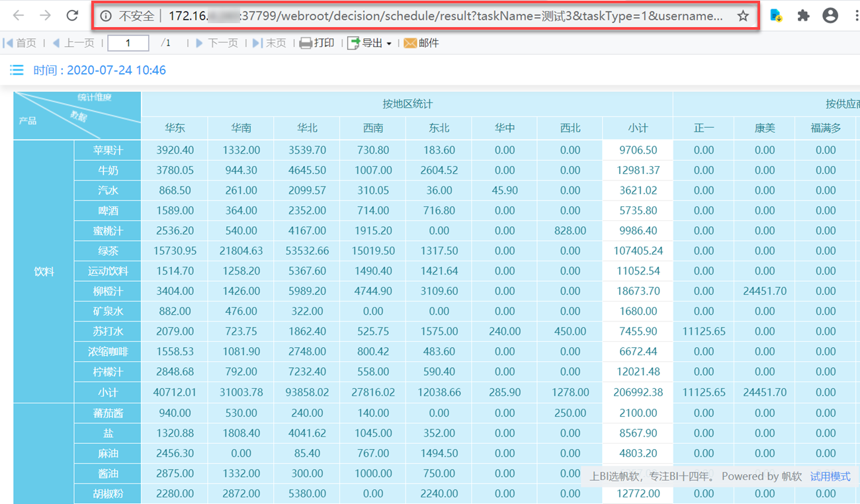This screenshot has width=860, height=504.
Task: Click the address bar URL
Action: 445,16
